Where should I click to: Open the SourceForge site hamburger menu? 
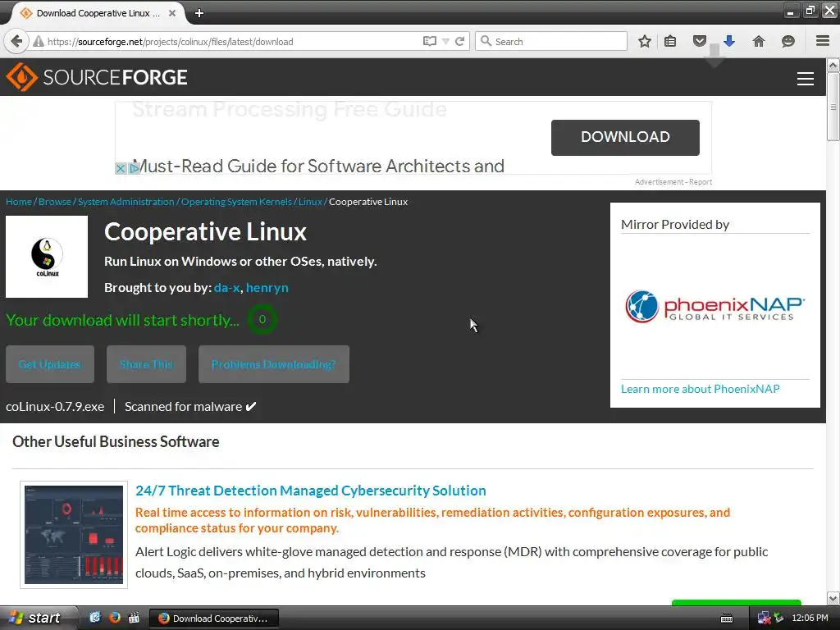pyautogui.click(x=806, y=79)
